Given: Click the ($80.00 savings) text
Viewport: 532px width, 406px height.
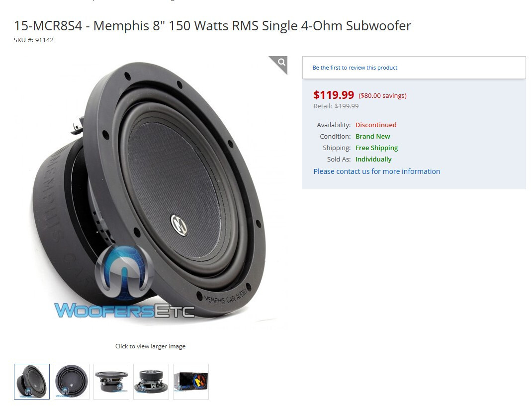Looking at the screenshot, I should click(x=382, y=95).
